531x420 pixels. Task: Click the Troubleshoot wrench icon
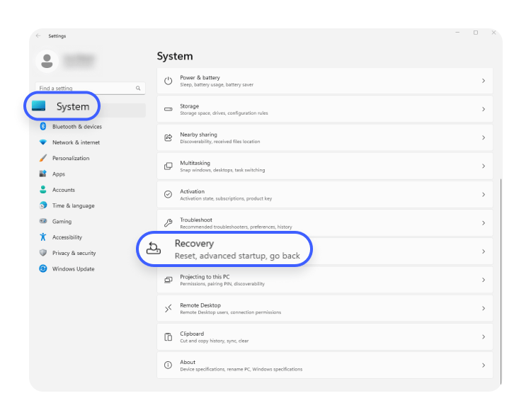168,223
